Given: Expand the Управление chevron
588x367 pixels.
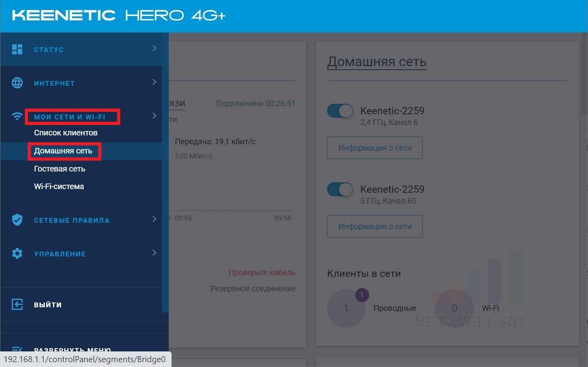Looking at the screenshot, I should [x=154, y=253].
